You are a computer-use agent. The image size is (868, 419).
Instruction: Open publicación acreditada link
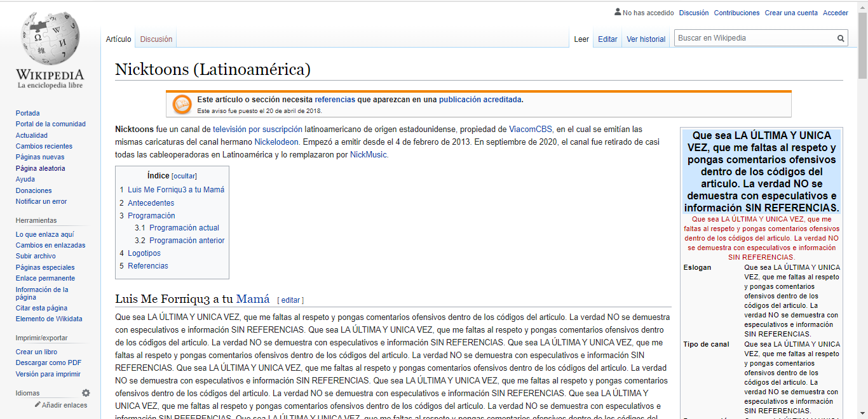point(480,100)
